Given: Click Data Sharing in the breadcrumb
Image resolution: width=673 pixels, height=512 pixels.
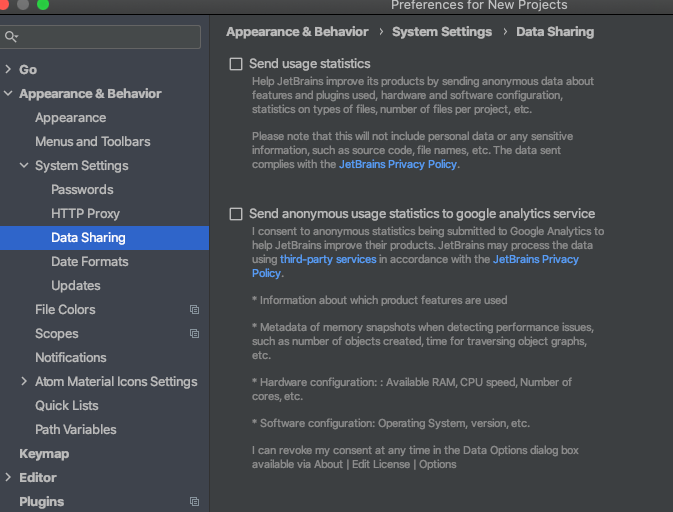Looking at the screenshot, I should [x=555, y=32].
